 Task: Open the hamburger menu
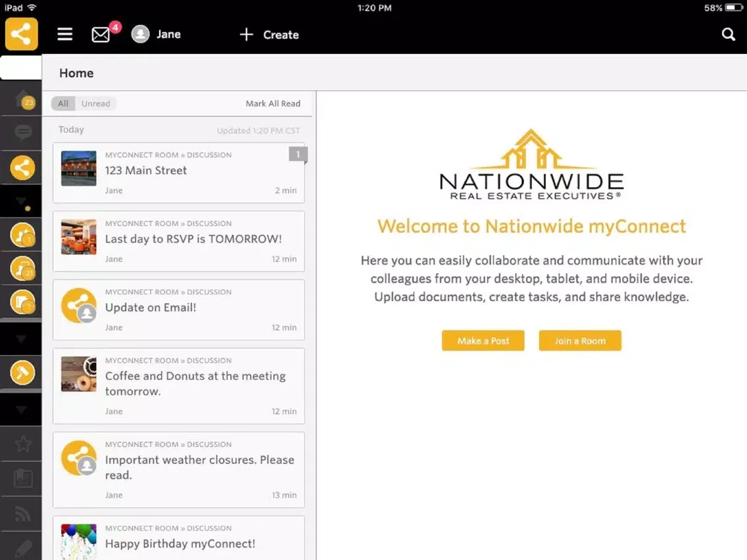(65, 34)
